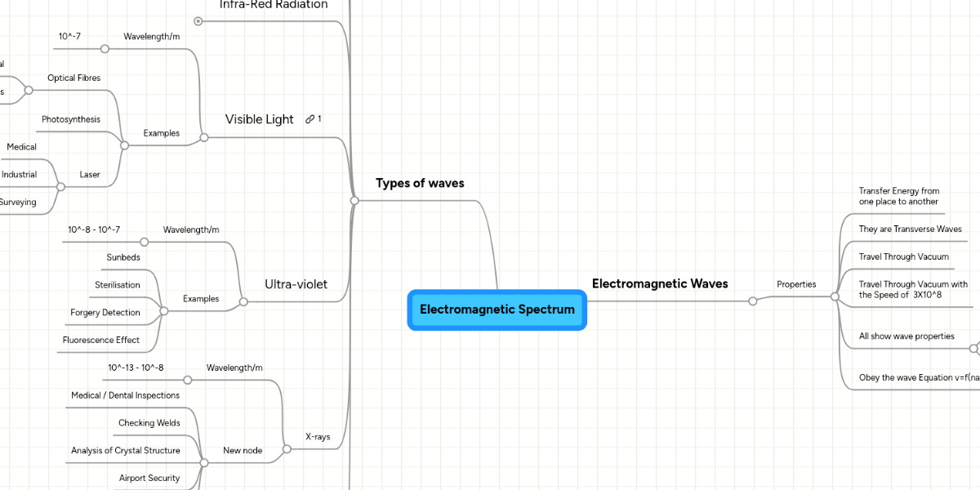Image resolution: width=980 pixels, height=490 pixels.
Task: Open the link icon on the Visible Light node
Action: pyautogui.click(x=311, y=118)
